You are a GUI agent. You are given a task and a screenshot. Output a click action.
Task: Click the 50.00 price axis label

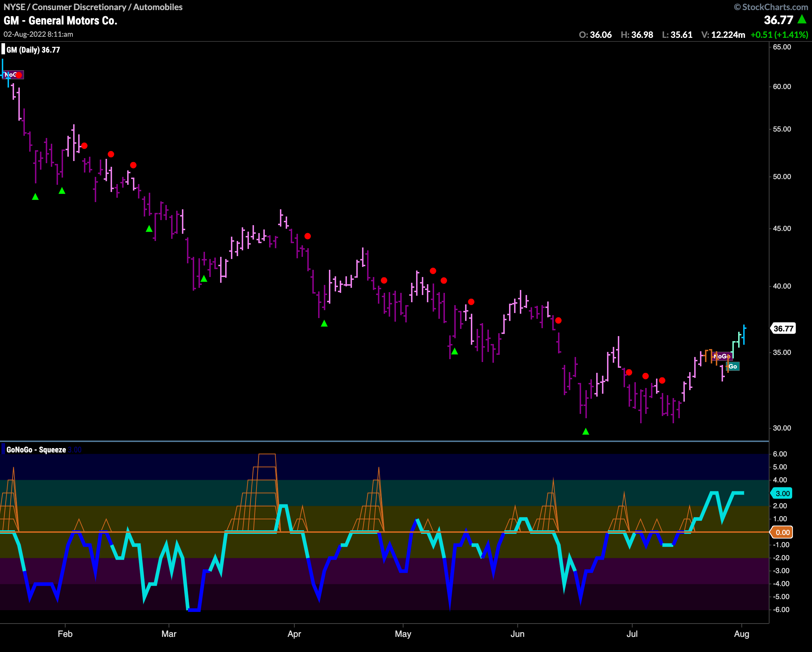click(x=782, y=177)
